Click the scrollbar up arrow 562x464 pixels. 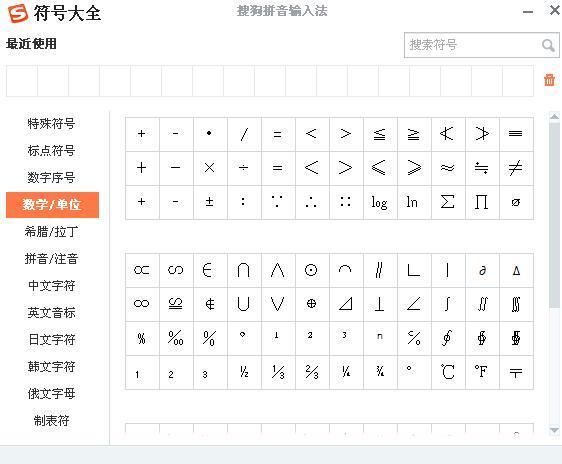554,116
